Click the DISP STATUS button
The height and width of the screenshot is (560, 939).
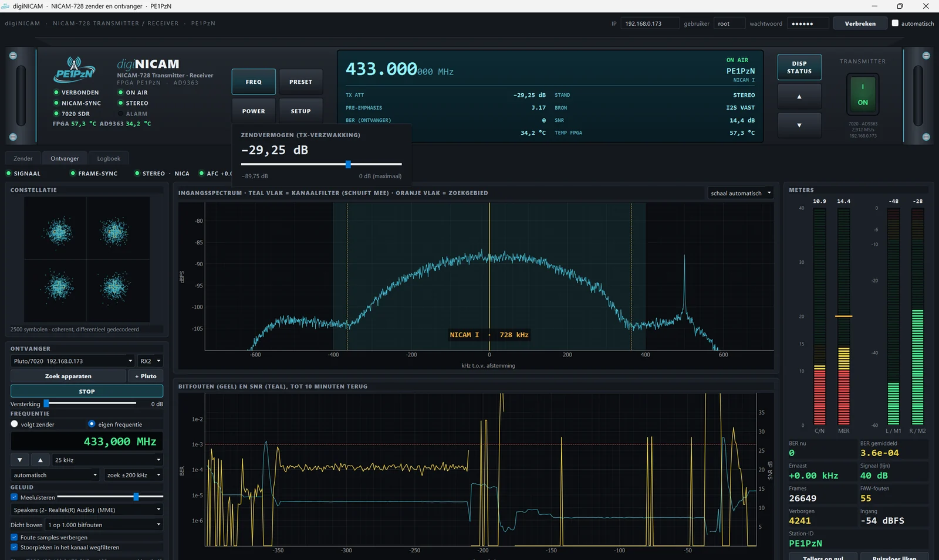[799, 67]
